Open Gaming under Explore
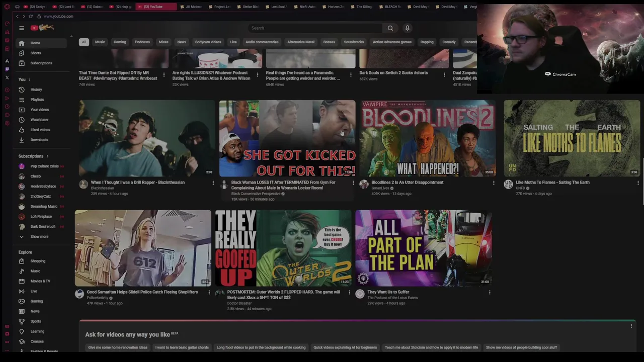The height and width of the screenshot is (362, 644). (41, 301)
